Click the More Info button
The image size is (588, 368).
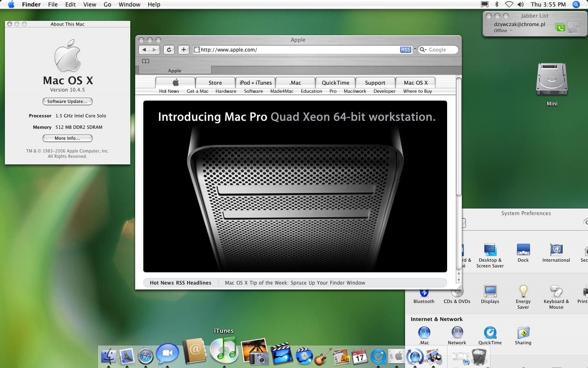67,138
